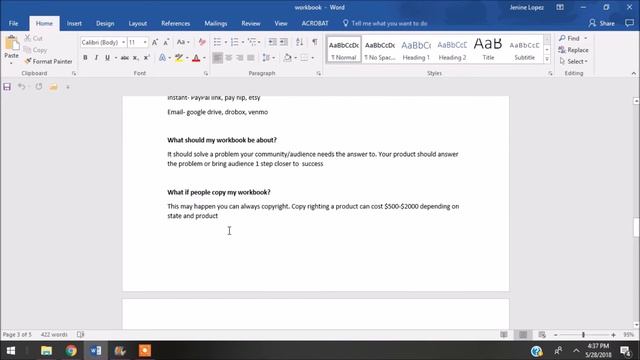Screen dimensions: 640x360
Task: Open proofing status icon in status bar
Action: 81,335
